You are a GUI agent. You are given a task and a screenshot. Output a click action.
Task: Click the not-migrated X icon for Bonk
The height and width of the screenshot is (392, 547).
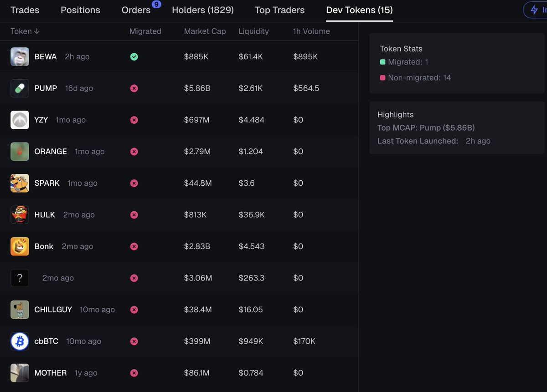pos(134,247)
